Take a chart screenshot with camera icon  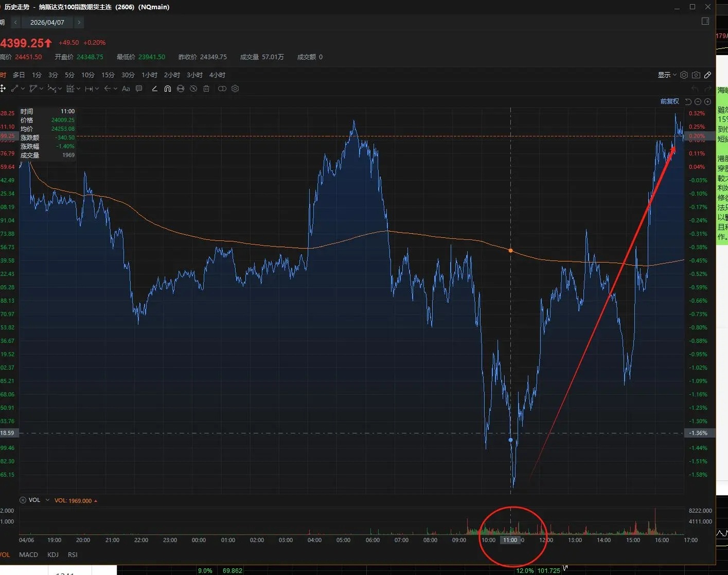click(696, 75)
